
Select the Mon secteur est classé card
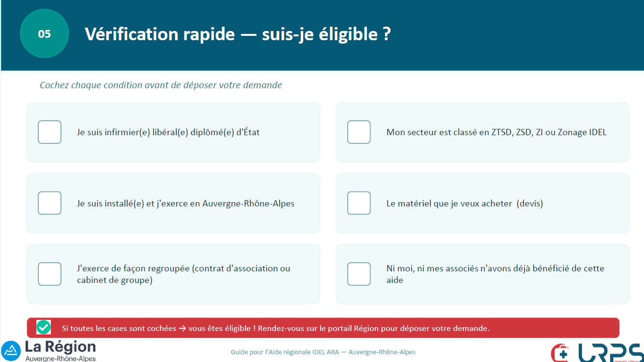pyautogui.click(x=483, y=132)
